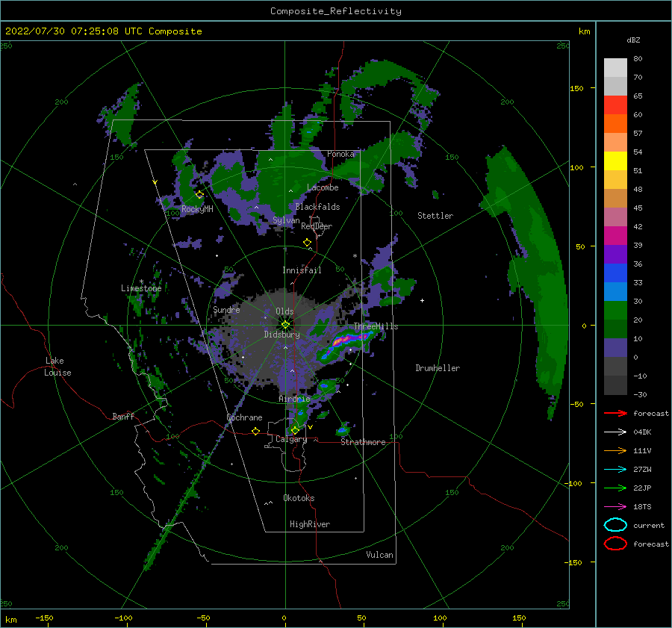The image size is (672, 628).
Task: Click the Lacombe label
Action: tap(323, 187)
